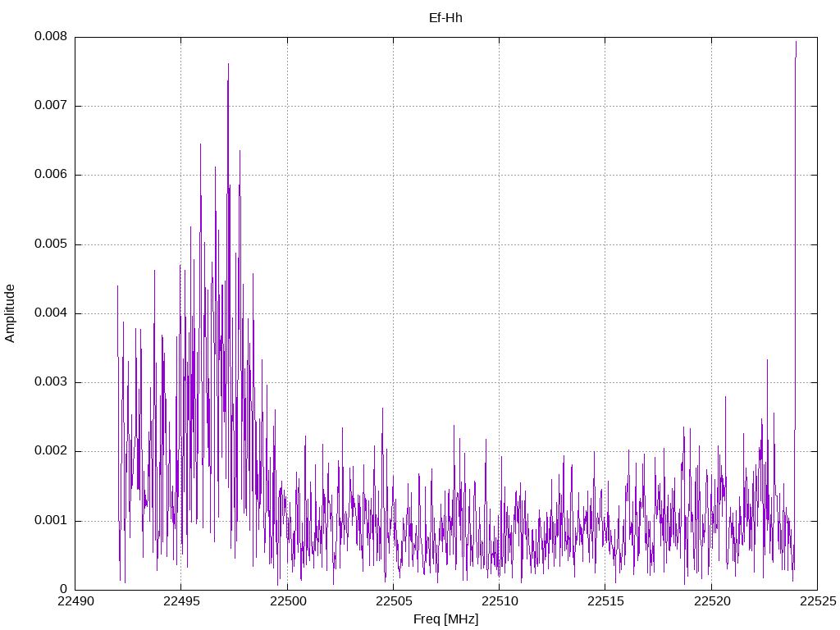Click the y-axis tick label "0.008"
Screen dimensions: 840x630
[51, 36]
